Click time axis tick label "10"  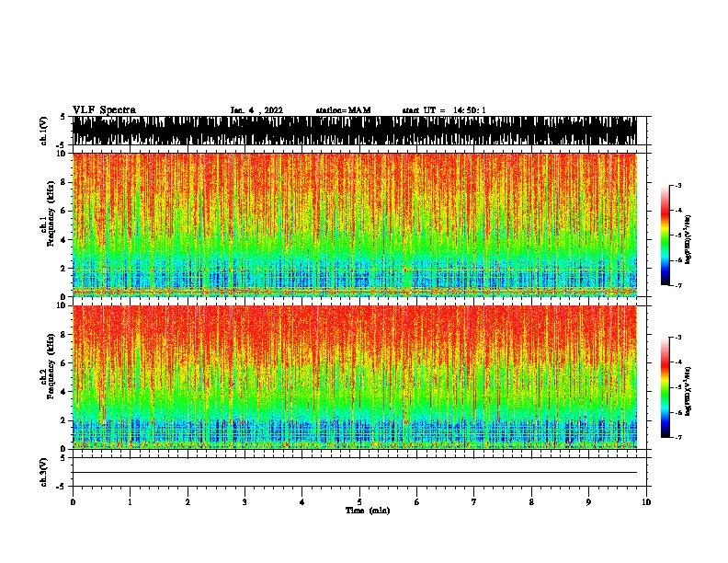(x=646, y=502)
